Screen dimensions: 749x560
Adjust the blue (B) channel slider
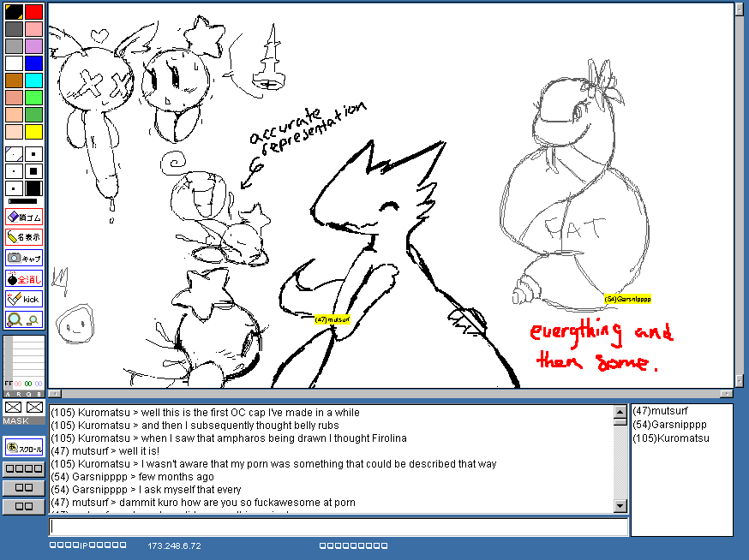[x=39, y=363]
